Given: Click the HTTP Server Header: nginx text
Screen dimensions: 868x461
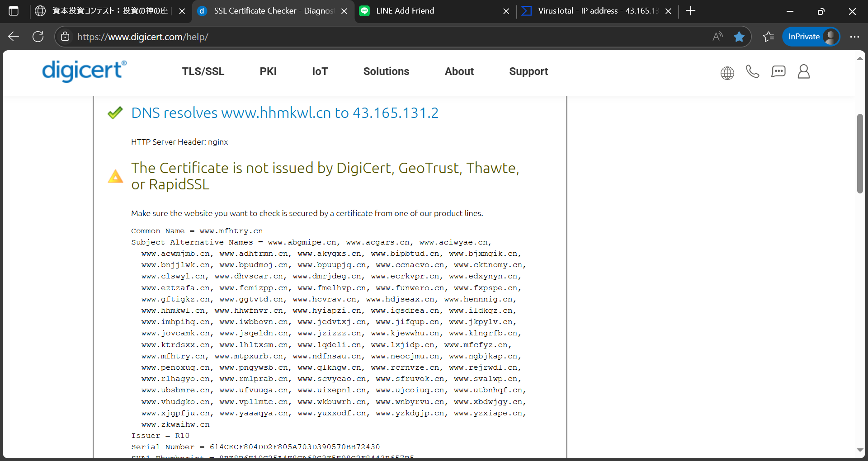Looking at the screenshot, I should pos(179,142).
